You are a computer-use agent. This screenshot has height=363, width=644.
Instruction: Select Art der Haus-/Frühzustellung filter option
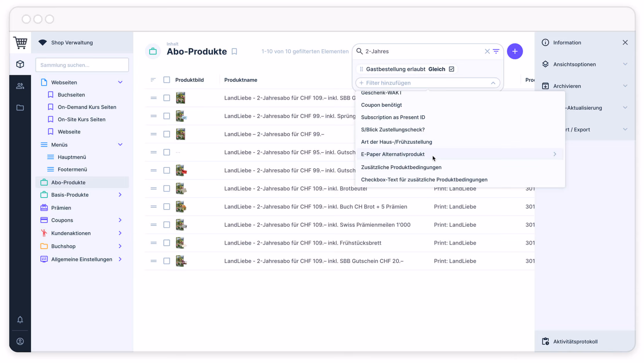pos(460,142)
